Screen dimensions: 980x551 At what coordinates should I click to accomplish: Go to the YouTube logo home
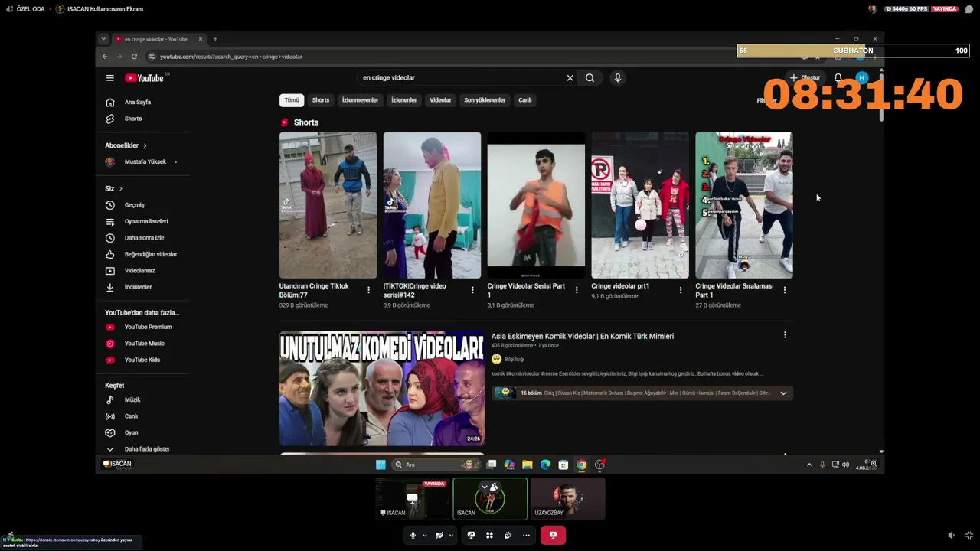pos(145,78)
